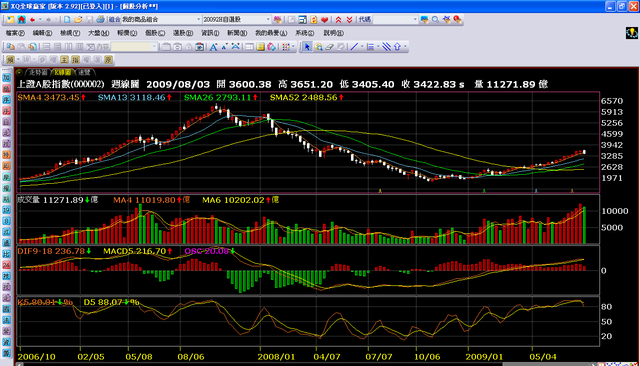Image resolution: width=640 pixels, height=366 pixels.
Task: Click the red Home icon in toolbar
Action: 21,19
